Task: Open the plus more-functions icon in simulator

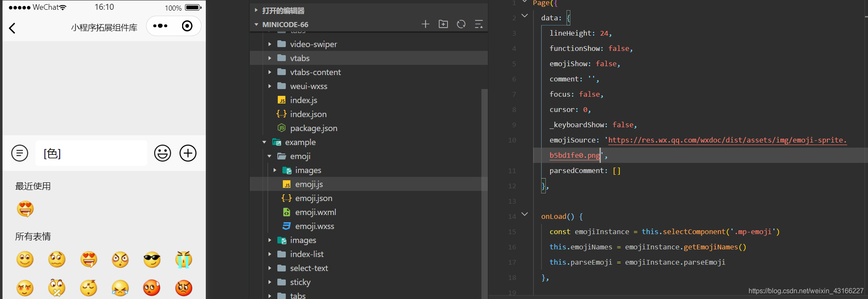Action: tap(188, 153)
